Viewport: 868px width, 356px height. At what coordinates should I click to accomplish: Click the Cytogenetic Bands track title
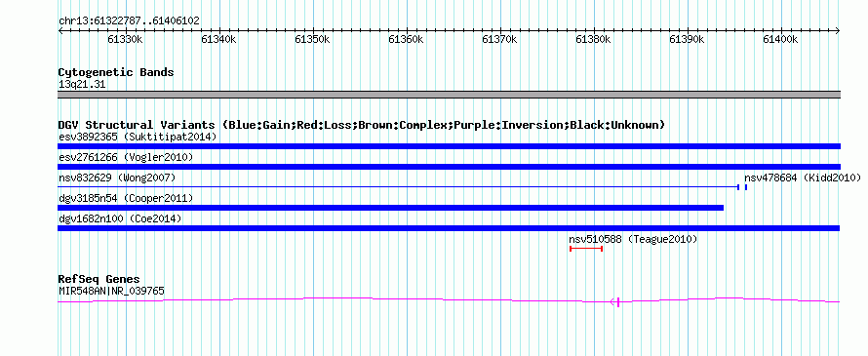[116, 72]
